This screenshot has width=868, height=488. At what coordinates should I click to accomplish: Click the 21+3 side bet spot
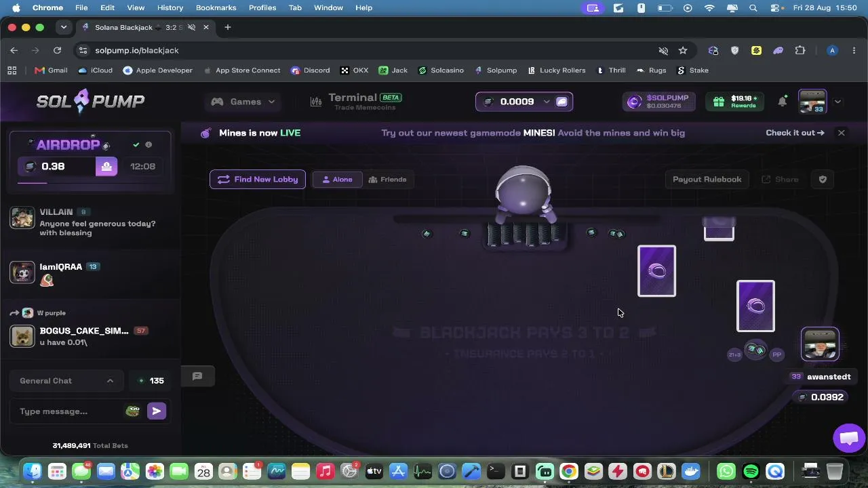(x=734, y=354)
